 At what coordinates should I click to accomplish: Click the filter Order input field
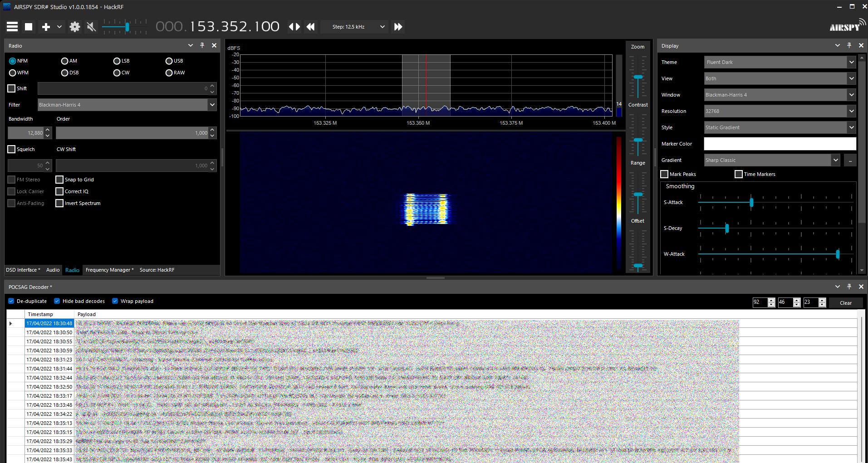pos(132,133)
